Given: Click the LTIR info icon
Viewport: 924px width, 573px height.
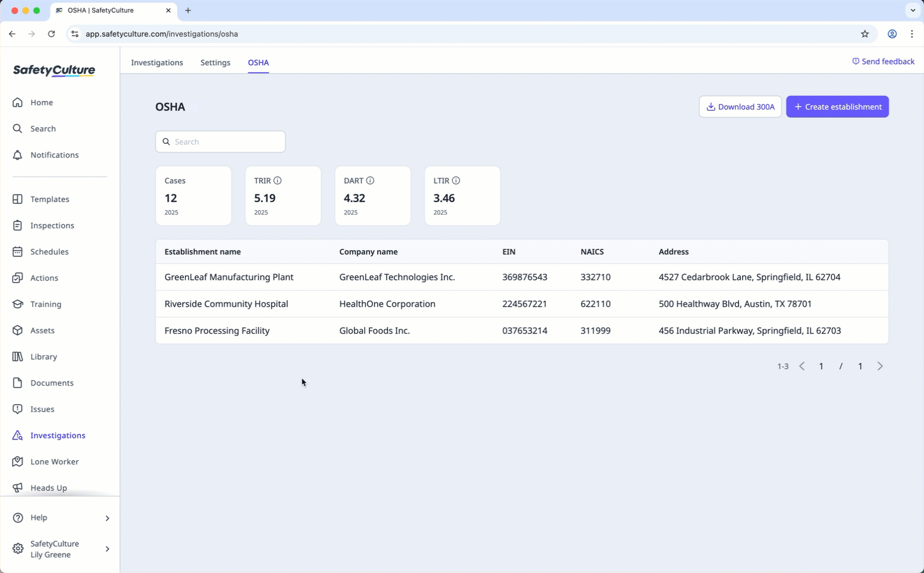Looking at the screenshot, I should pos(456,180).
